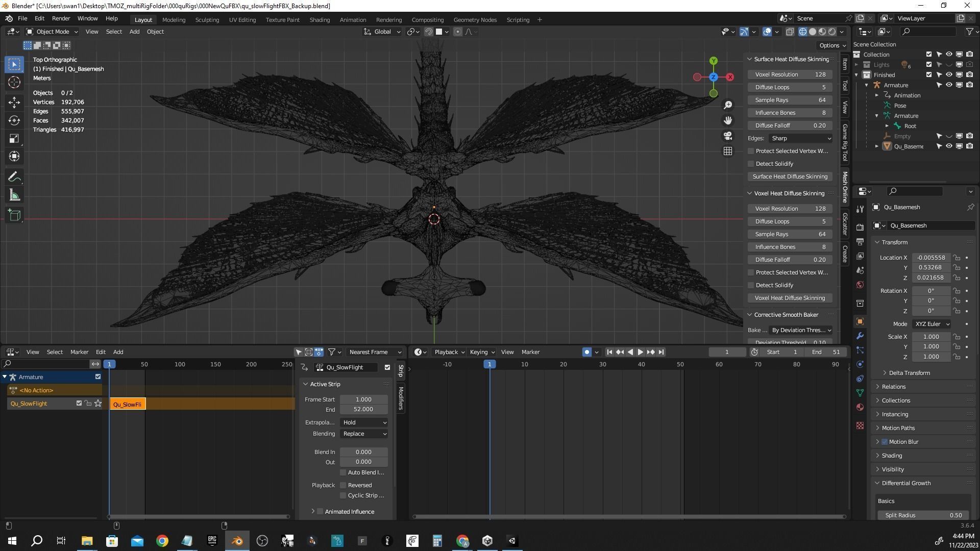
Task: Select the Rotate tool
Action: [x=14, y=120]
